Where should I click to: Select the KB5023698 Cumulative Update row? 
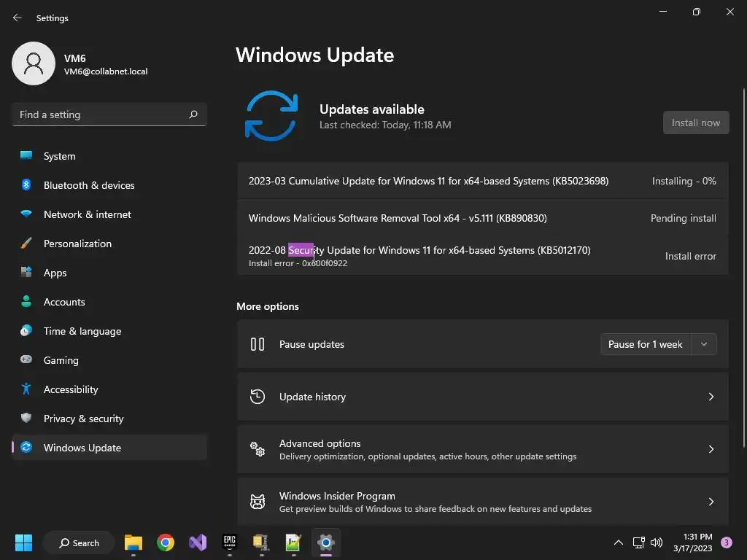pos(483,181)
